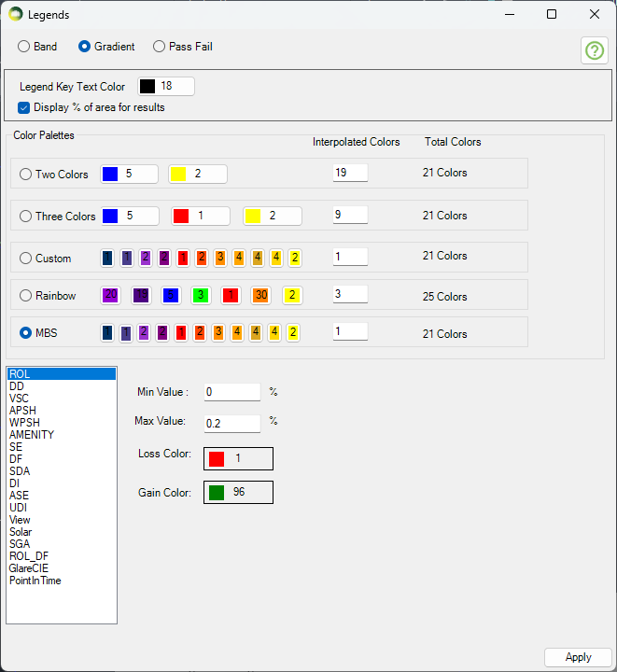Select WPSH in the metrics list
Viewport: 617px width, 672px height.
(x=62, y=423)
